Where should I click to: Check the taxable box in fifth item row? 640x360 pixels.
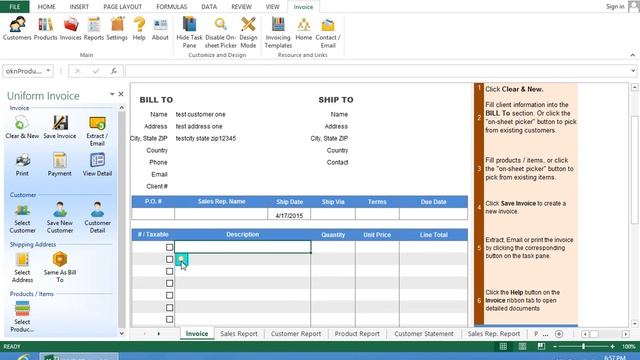169,295
